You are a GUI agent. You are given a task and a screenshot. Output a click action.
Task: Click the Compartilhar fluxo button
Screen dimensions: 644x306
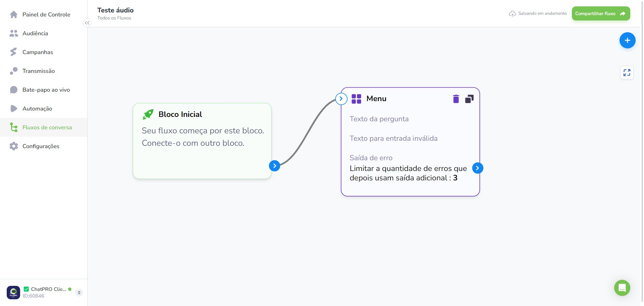pyautogui.click(x=601, y=13)
